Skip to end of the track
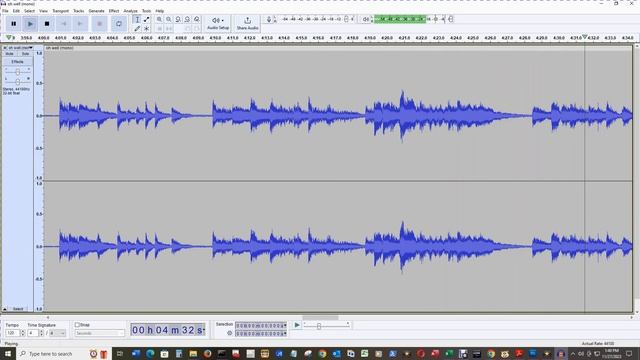 coord(80,24)
